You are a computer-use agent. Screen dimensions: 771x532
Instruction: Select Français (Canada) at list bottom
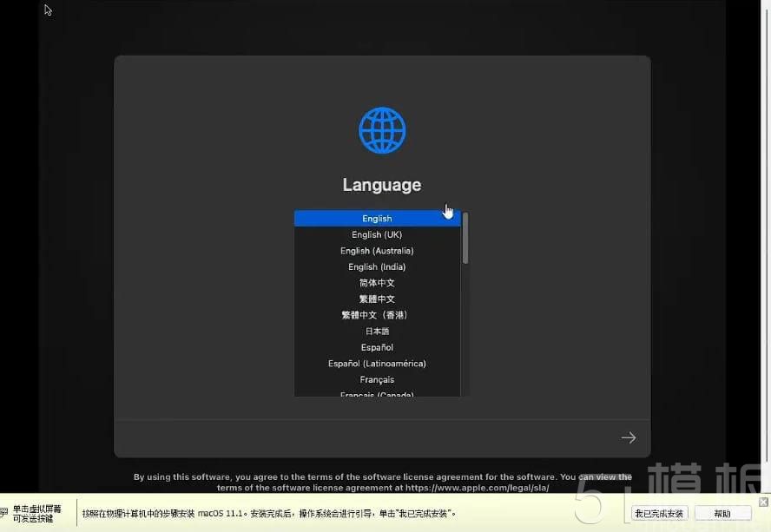click(376, 395)
